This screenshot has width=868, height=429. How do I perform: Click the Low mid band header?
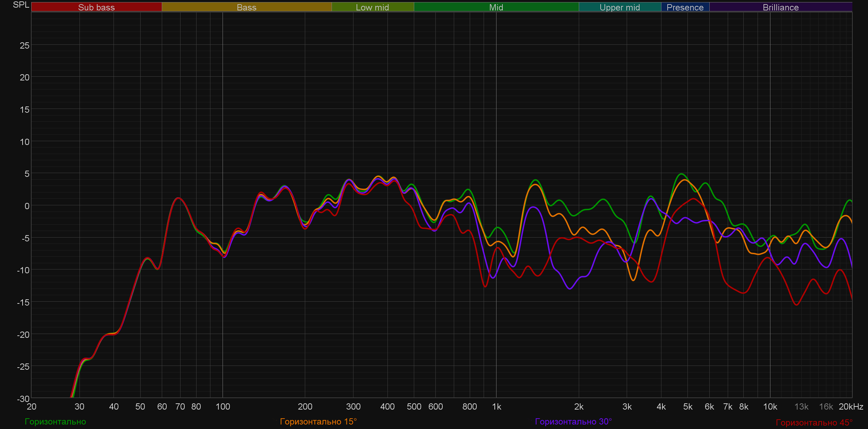tap(372, 7)
